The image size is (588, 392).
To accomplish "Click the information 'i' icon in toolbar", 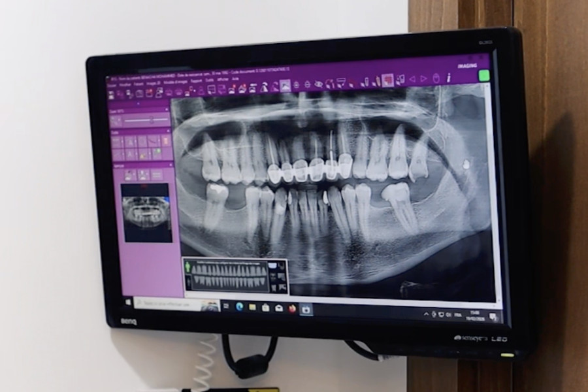I will click(448, 78).
